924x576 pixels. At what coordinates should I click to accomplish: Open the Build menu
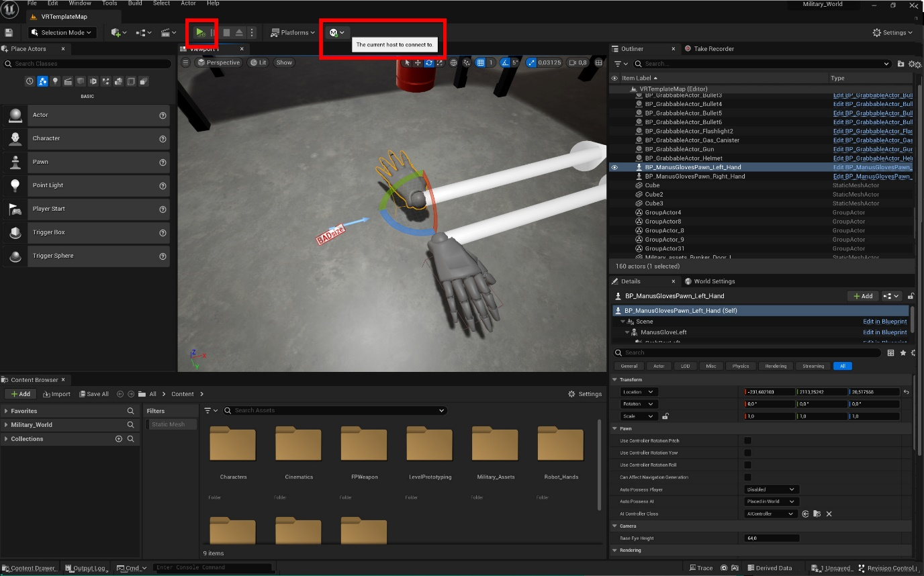pyautogui.click(x=135, y=3)
